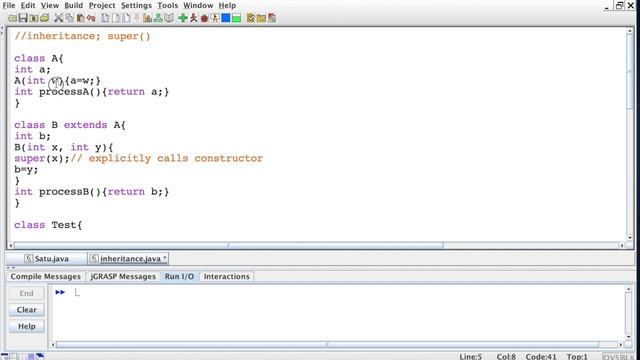Open the Edit menu
The height and width of the screenshot is (360, 640).
click(28, 5)
